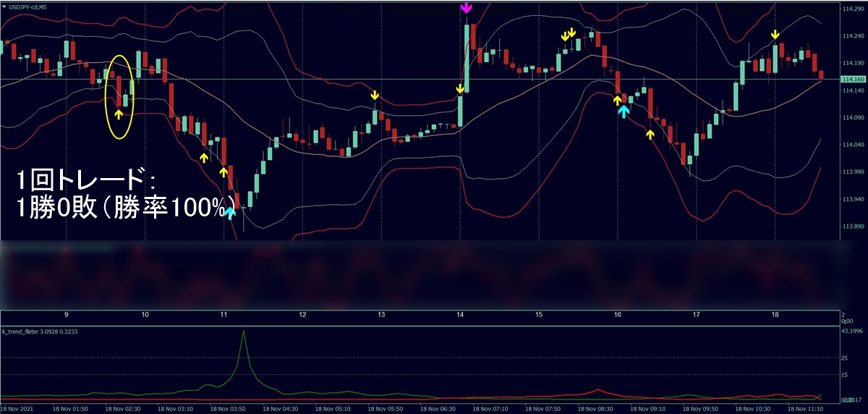This screenshot has height=414, width=868.
Task: Click the 18 Nov 10:30 time label
Action: (x=753, y=408)
